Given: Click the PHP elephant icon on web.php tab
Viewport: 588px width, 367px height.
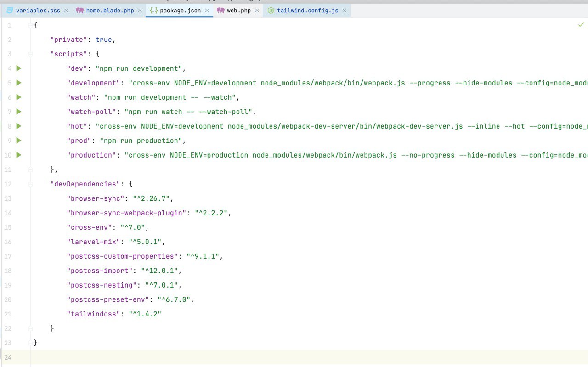Looking at the screenshot, I should coord(221,10).
